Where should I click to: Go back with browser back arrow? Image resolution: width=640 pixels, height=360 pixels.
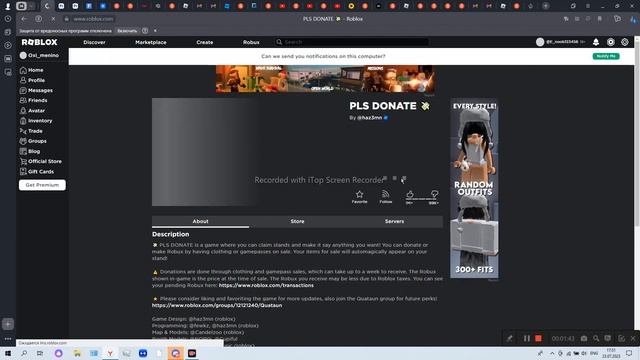(x=24, y=19)
